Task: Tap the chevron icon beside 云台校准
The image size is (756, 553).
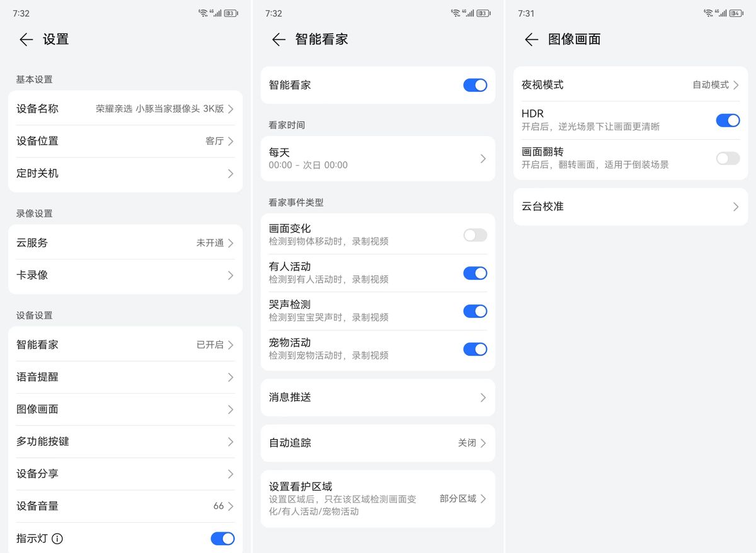Action: (735, 207)
